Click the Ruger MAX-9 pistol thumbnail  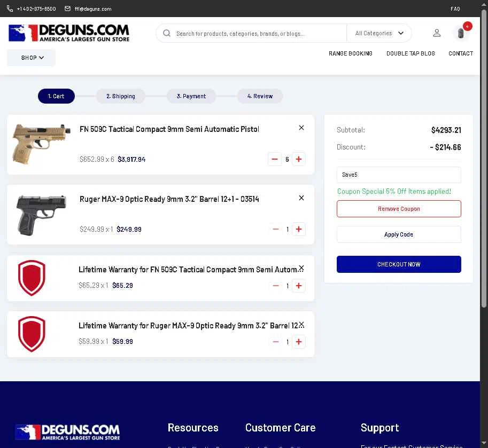point(41,215)
